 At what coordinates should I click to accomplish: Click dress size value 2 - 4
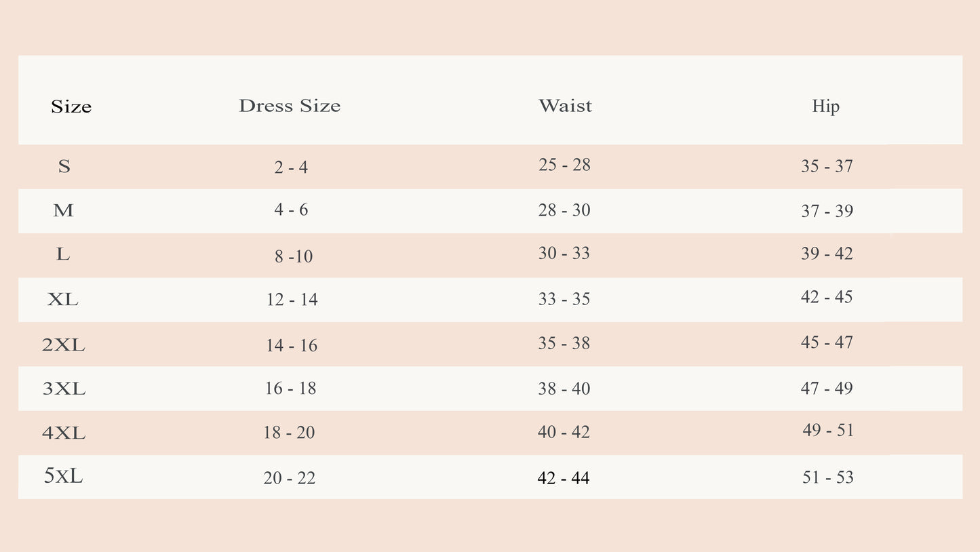[291, 167]
